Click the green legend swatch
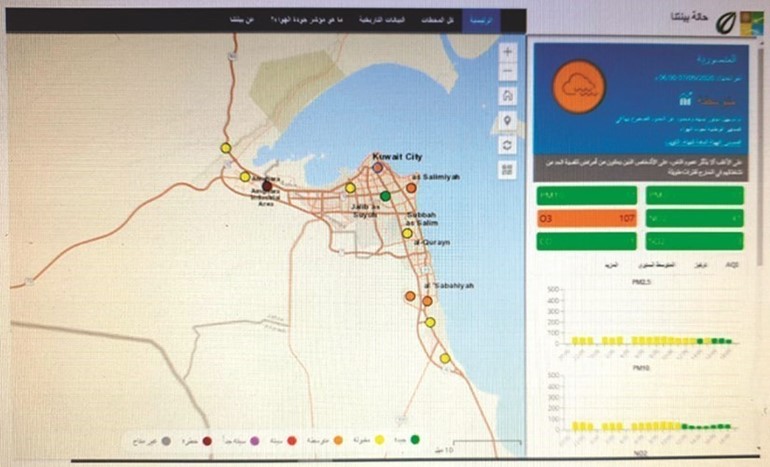The image size is (770, 467). click(415, 440)
